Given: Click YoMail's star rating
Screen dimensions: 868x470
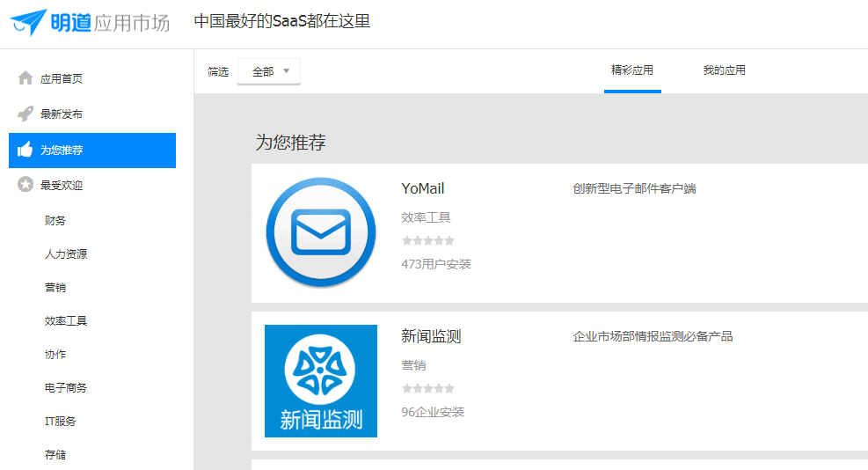Looking at the screenshot, I should pyautogui.click(x=428, y=240).
